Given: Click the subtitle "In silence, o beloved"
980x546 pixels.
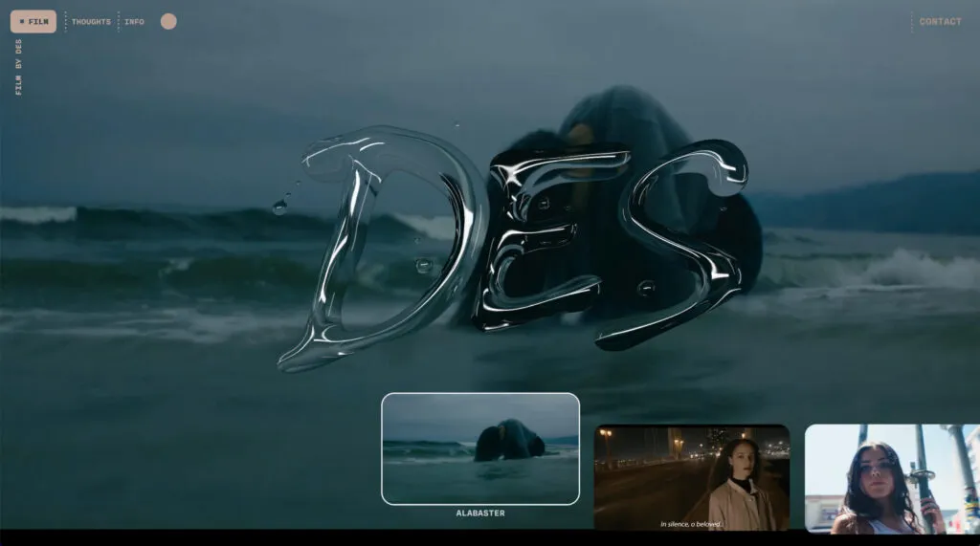Looking at the screenshot, I should click(691, 524).
